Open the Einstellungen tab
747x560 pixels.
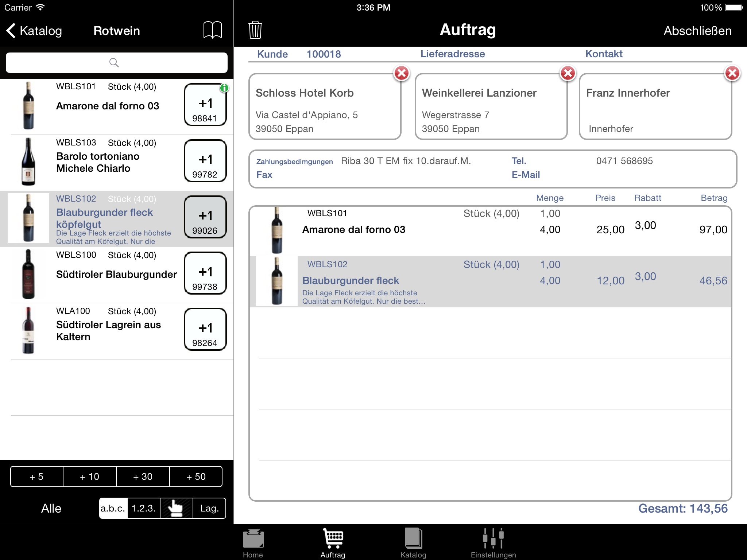pos(493,543)
